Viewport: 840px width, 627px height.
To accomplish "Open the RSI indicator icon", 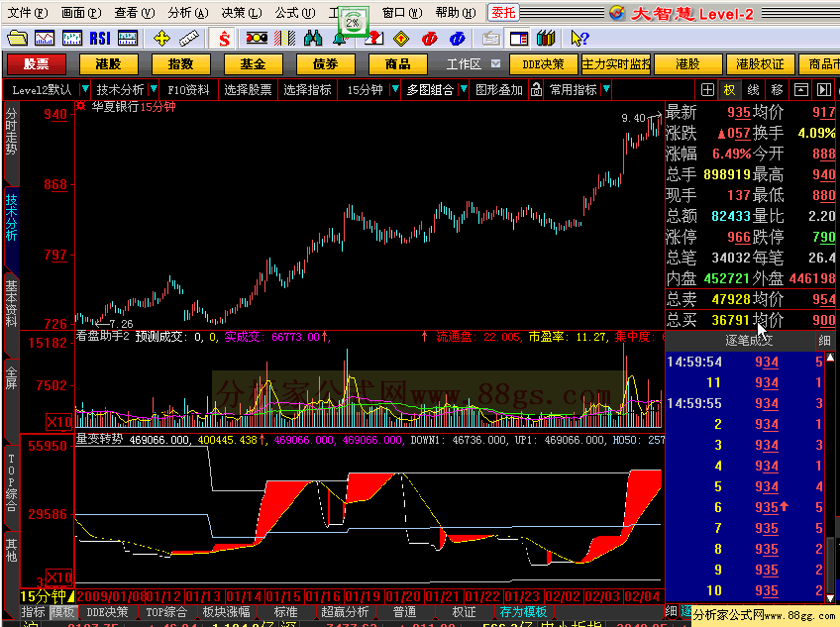I will 100,38.
